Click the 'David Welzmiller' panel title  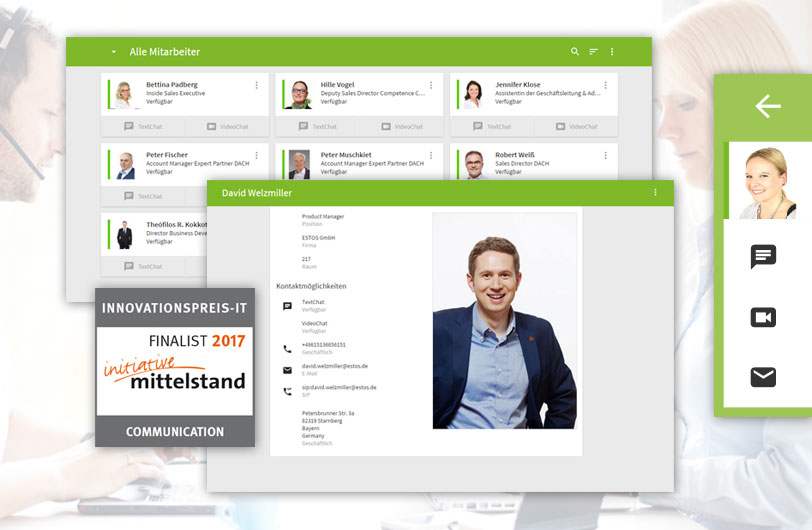(x=257, y=193)
